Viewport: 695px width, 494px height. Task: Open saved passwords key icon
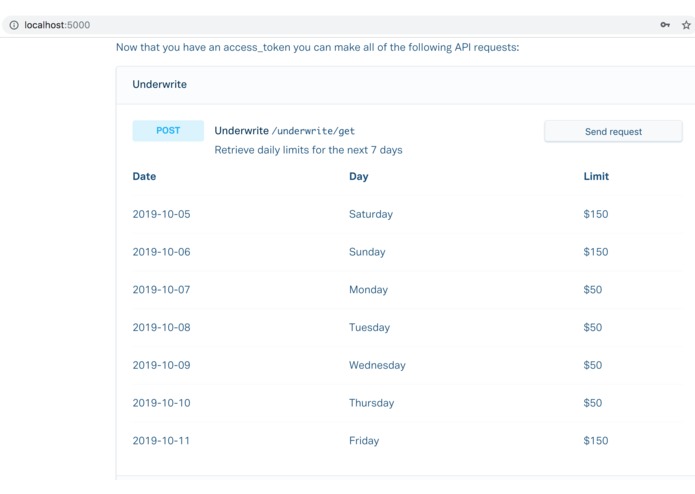tap(665, 25)
